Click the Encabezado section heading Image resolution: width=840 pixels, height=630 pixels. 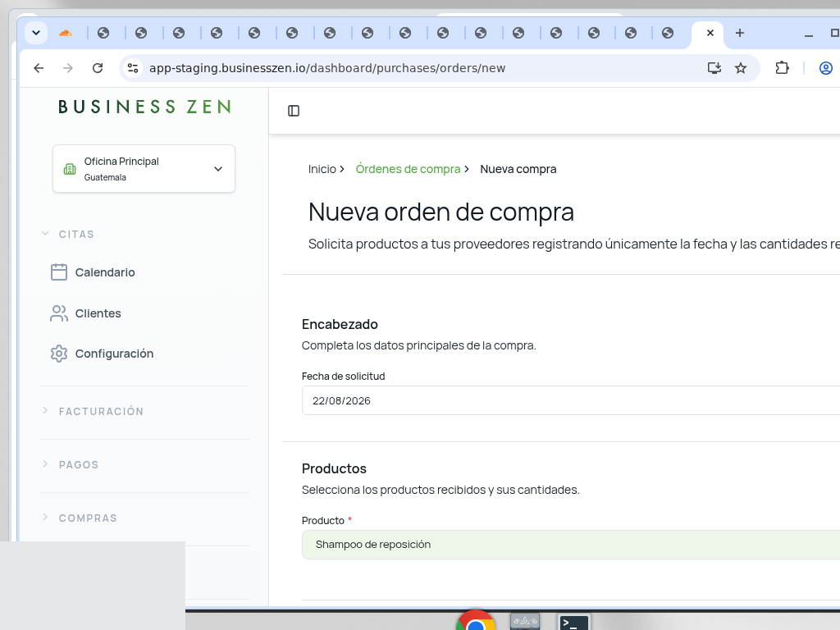pos(340,324)
